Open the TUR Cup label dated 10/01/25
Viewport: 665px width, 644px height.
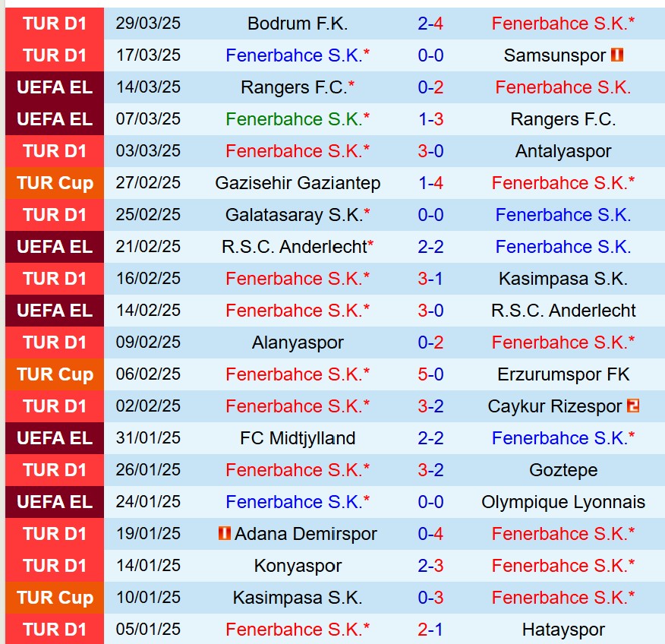point(55,598)
